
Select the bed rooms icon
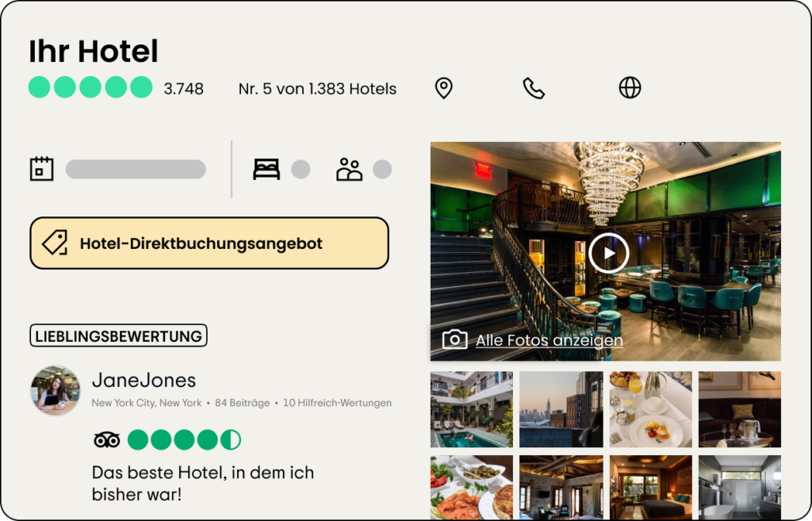(266, 170)
